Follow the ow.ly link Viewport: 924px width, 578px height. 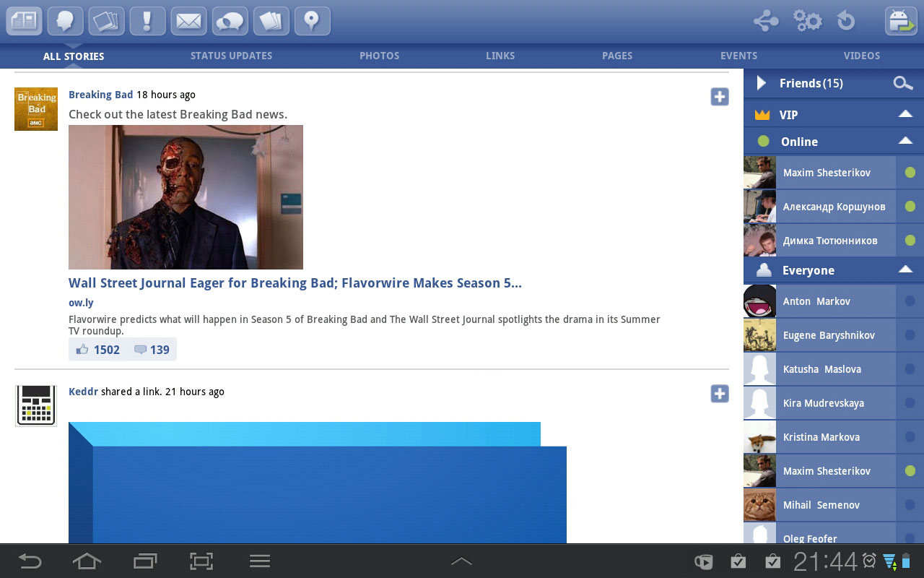[x=81, y=303]
